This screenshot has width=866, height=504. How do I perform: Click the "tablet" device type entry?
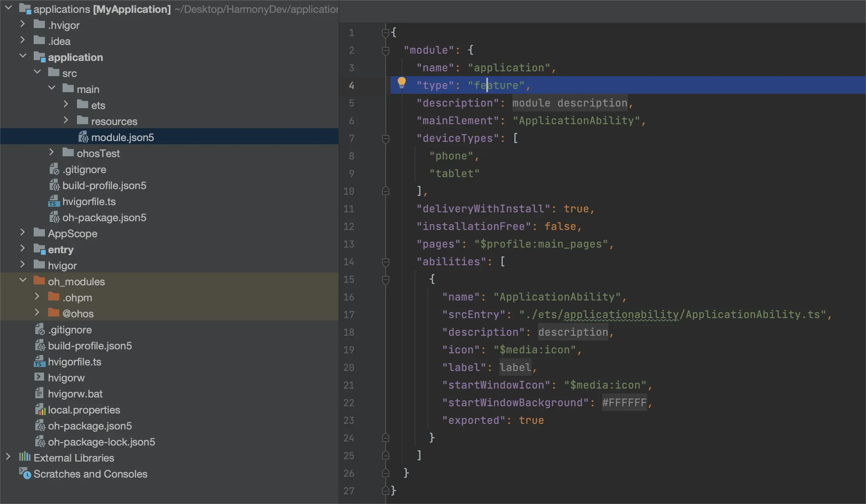tap(454, 173)
